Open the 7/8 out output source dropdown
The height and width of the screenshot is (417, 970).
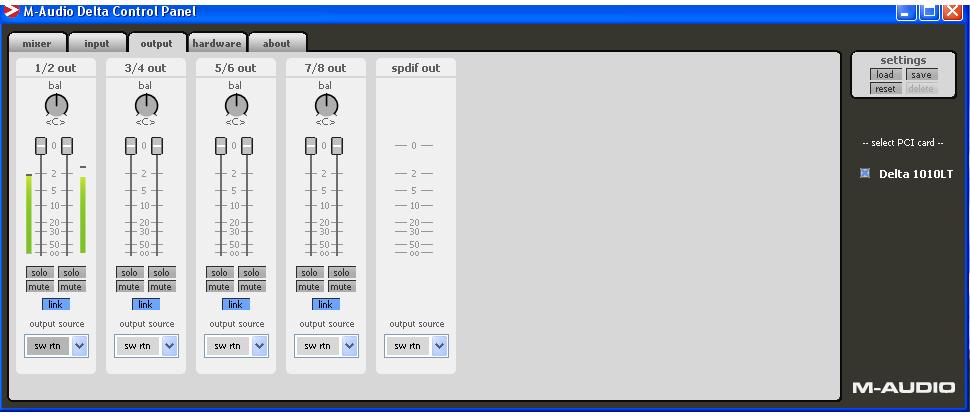point(327,346)
